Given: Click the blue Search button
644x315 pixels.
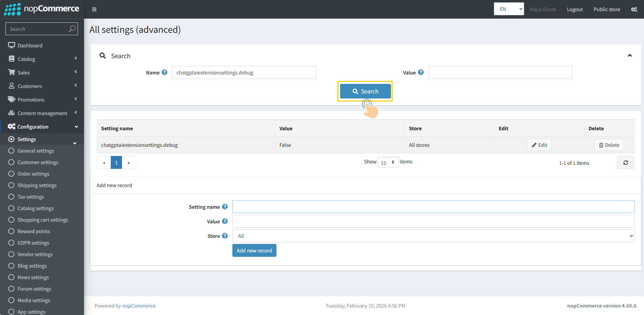Looking at the screenshot, I should click(365, 91).
